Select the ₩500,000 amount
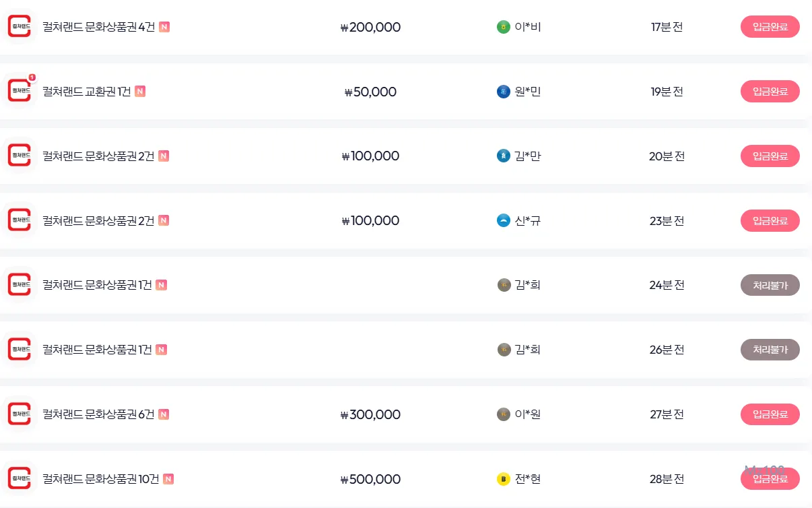Image resolution: width=812 pixels, height=508 pixels. (370, 480)
